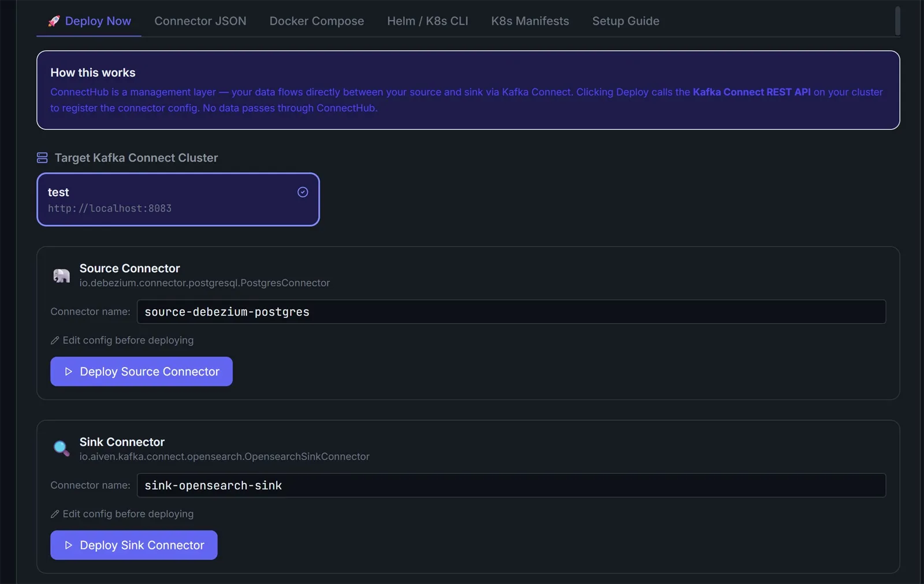Click play icon on Deploy Source Connector
Image resolution: width=924 pixels, height=584 pixels.
(68, 372)
